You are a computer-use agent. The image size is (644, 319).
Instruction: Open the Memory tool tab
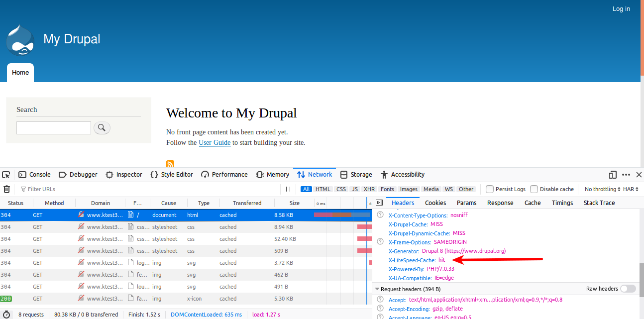(272, 175)
